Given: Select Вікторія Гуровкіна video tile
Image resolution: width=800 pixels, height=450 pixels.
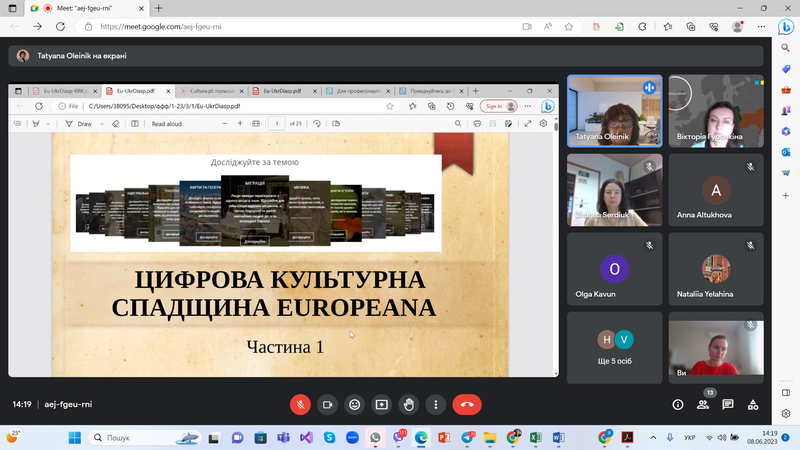Looking at the screenshot, I should point(716,111).
